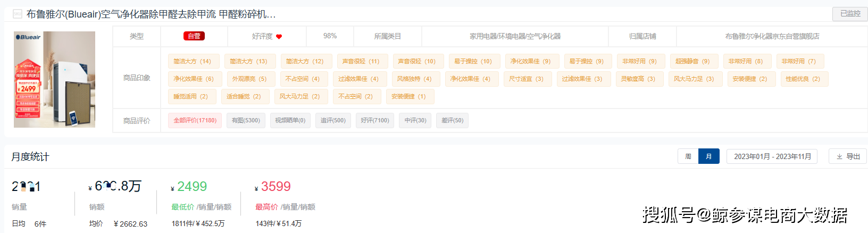Click the highest price value ￥3599
Screen dimensions: 868x233
click(273, 186)
